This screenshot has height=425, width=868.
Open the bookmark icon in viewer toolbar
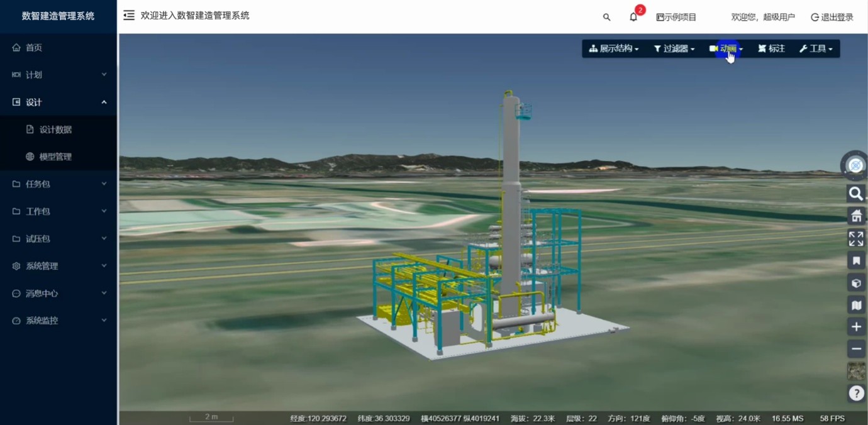pos(856,261)
